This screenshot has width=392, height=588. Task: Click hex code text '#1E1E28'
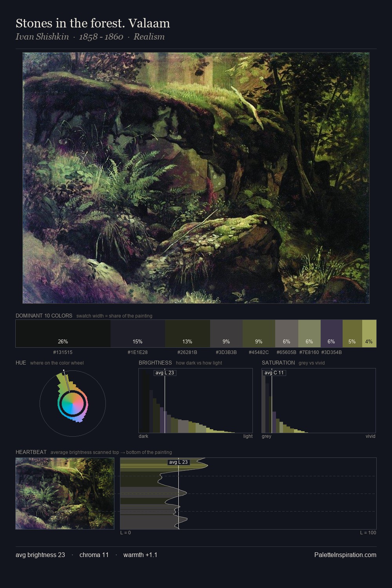(x=138, y=352)
